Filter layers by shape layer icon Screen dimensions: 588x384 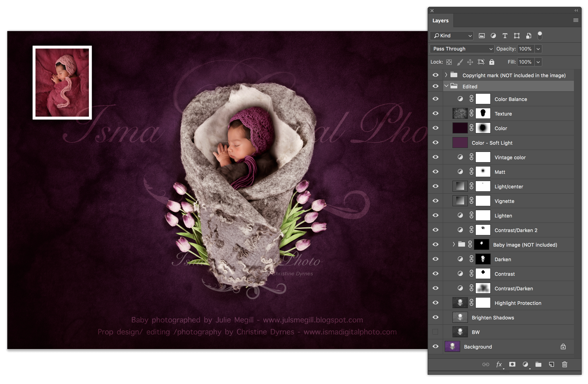[517, 36]
